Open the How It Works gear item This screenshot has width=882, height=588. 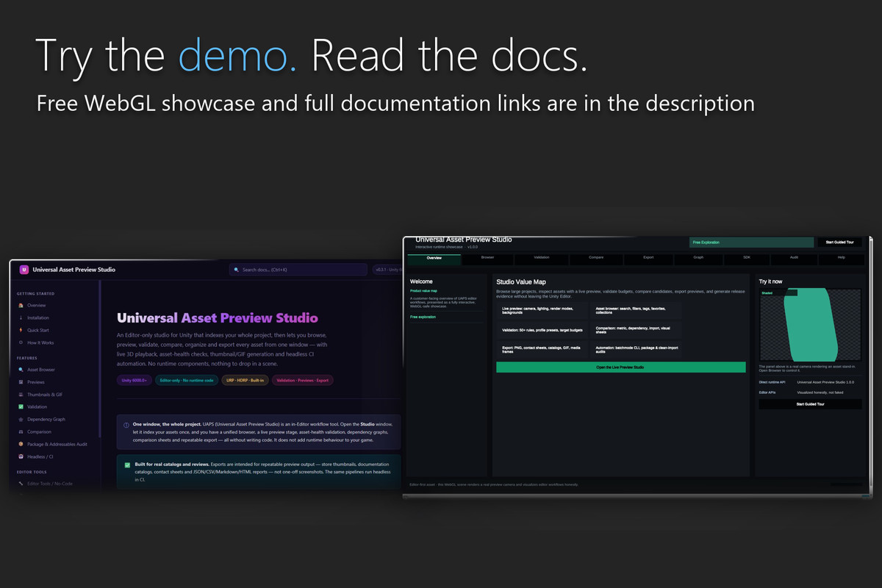coord(35,343)
